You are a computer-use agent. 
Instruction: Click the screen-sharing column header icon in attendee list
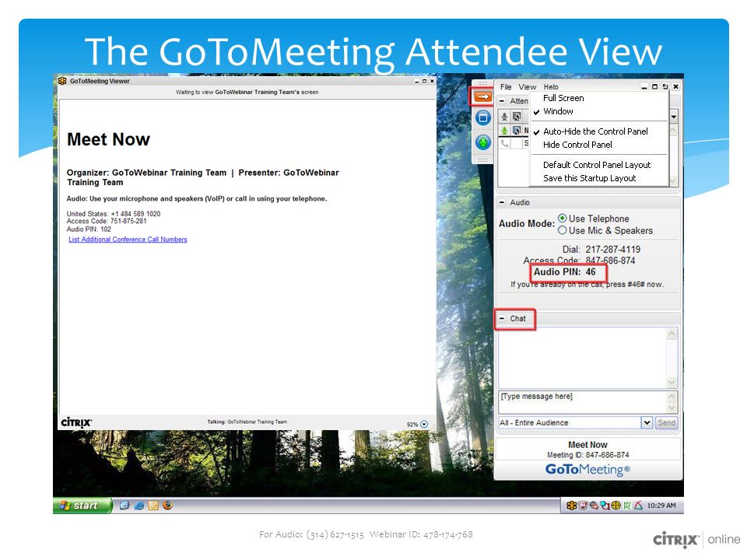[x=517, y=116]
